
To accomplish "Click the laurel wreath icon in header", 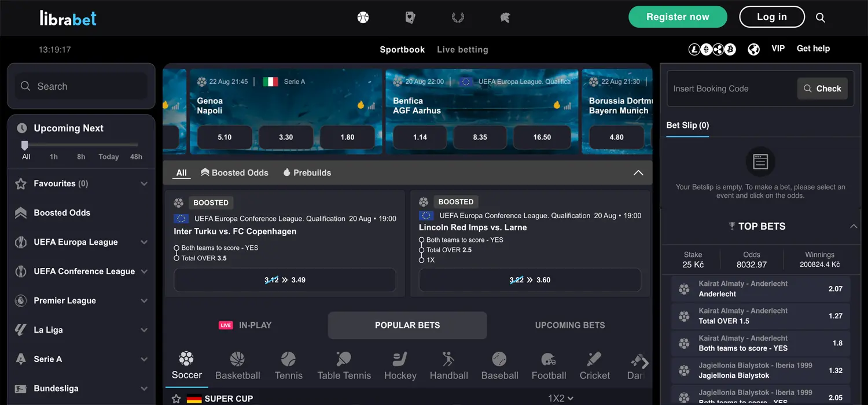I will point(458,17).
